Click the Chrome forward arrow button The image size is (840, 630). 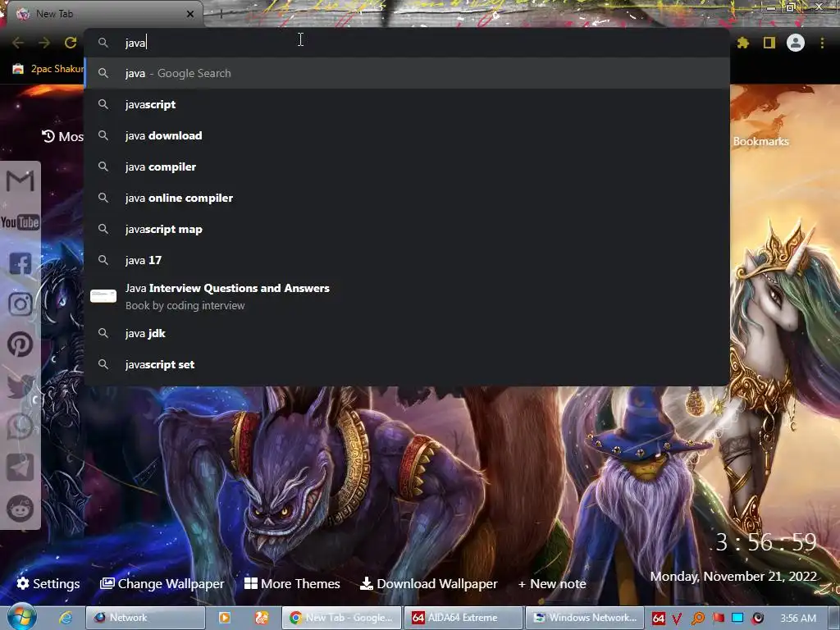44,43
